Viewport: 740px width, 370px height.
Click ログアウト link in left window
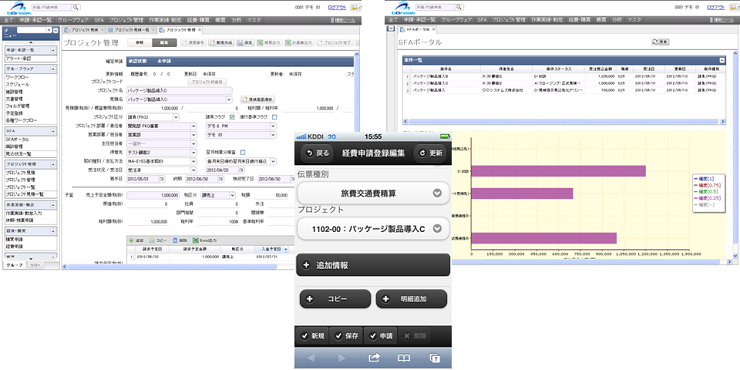point(337,8)
